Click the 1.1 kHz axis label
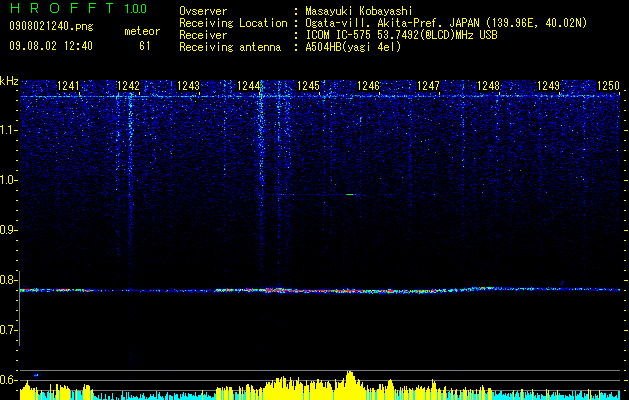 click(9, 130)
